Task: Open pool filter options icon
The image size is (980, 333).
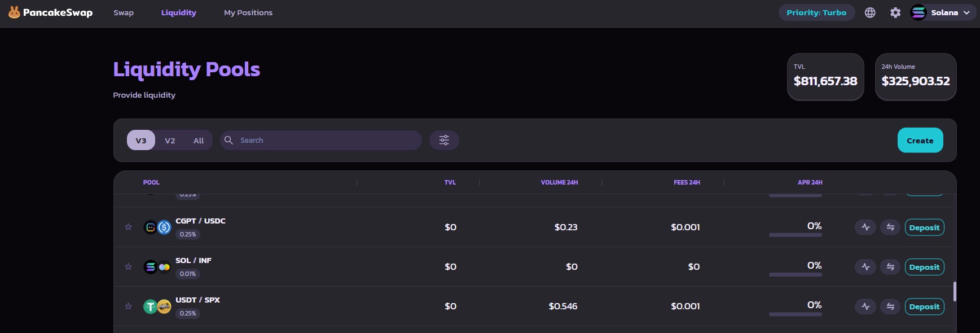Action: coord(444,141)
